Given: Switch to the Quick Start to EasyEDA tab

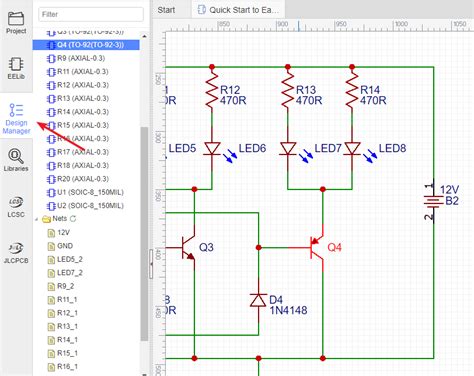Looking at the screenshot, I should pyautogui.click(x=239, y=10).
